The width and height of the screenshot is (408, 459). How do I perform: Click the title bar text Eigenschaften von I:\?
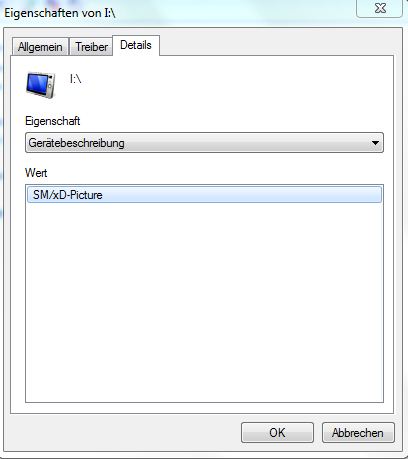[x=60, y=13]
